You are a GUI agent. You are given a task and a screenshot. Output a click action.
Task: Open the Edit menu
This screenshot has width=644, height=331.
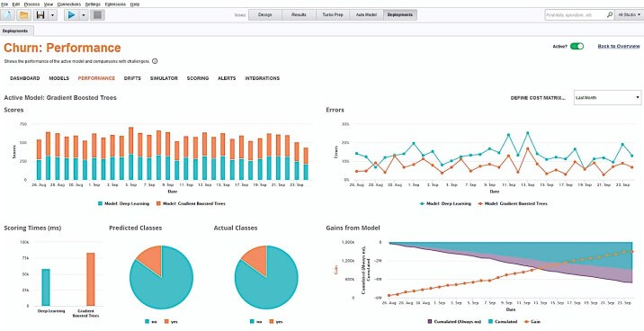pyautogui.click(x=16, y=4)
